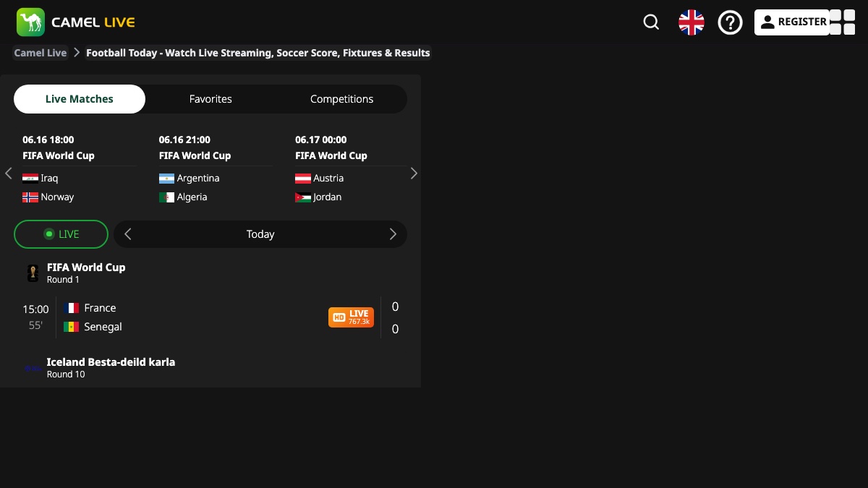Click the FIFA World Cup trophy icon
The image size is (868, 488).
pyautogui.click(x=33, y=273)
